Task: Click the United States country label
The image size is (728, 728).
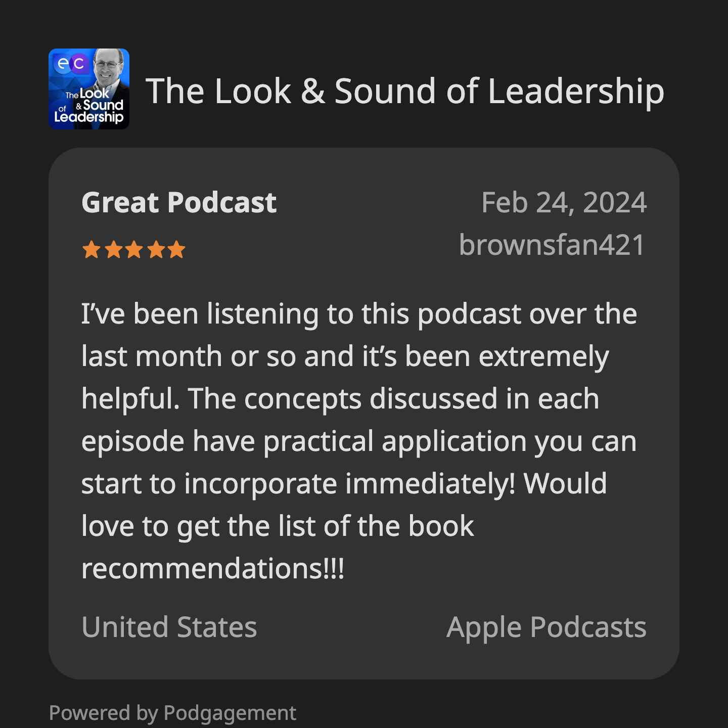Action: [x=169, y=627]
